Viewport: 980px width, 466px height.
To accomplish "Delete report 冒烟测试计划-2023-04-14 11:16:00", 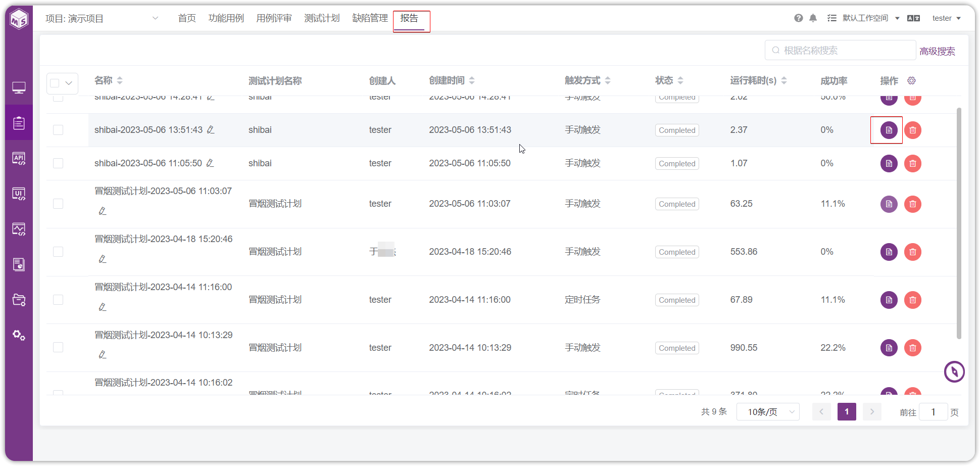I will click(912, 300).
